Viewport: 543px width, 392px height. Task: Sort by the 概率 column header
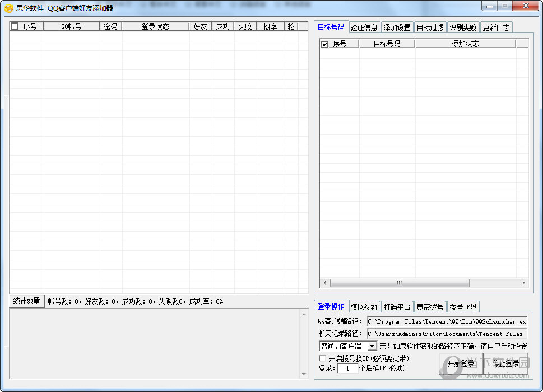click(x=271, y=26)
